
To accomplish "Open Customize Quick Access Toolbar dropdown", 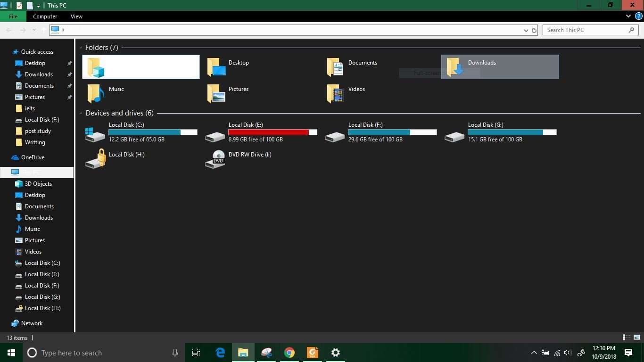I will [38, 6].
